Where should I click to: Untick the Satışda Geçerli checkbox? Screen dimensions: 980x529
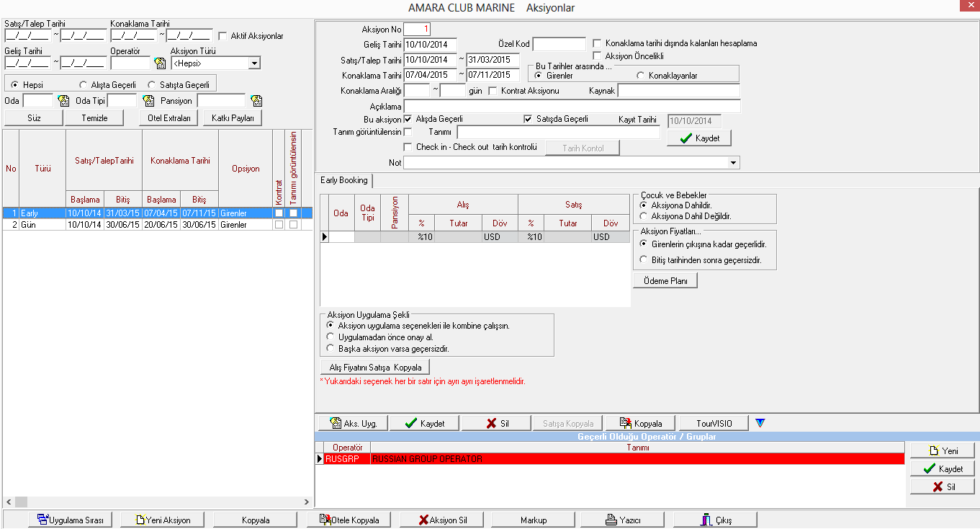pos(528,119)
